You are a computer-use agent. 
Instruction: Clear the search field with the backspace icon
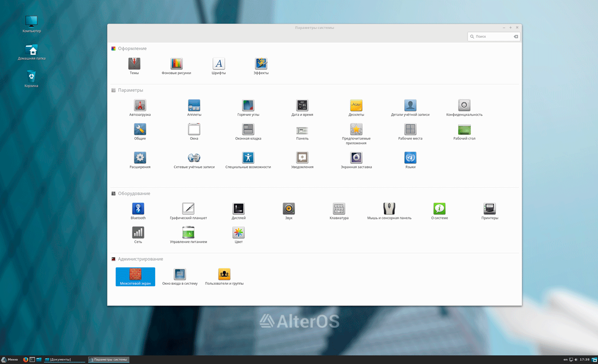tap(516, 36)
